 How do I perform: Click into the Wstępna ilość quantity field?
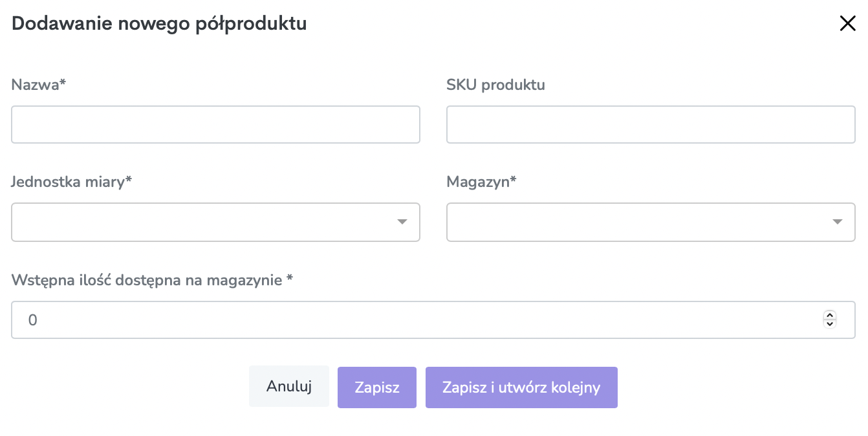point(433,320)
